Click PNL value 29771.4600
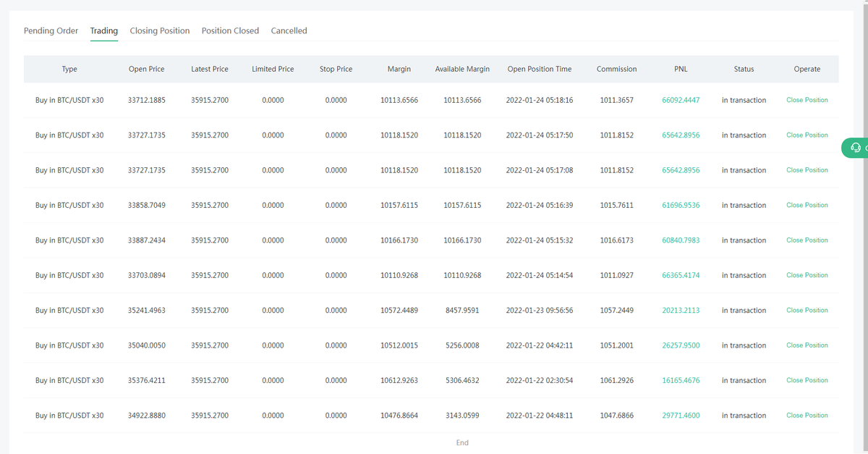The width and height of the screenshot is (868, 454). point(681,416)
